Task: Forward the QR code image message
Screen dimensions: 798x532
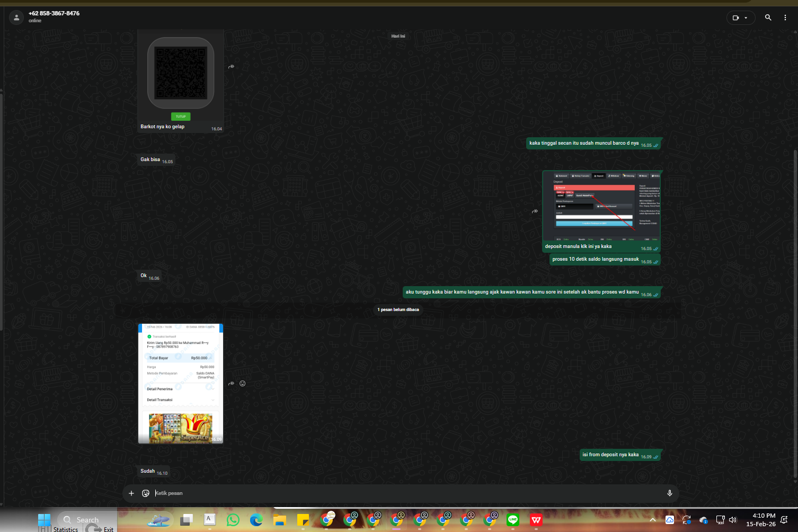Action: click(x=231, y=67)
